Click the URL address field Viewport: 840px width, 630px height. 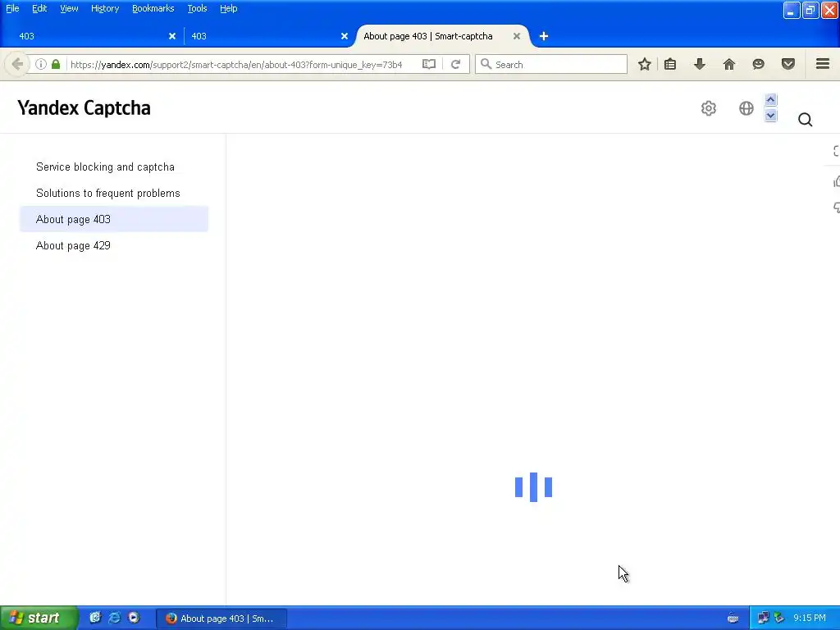coord(242,64)
